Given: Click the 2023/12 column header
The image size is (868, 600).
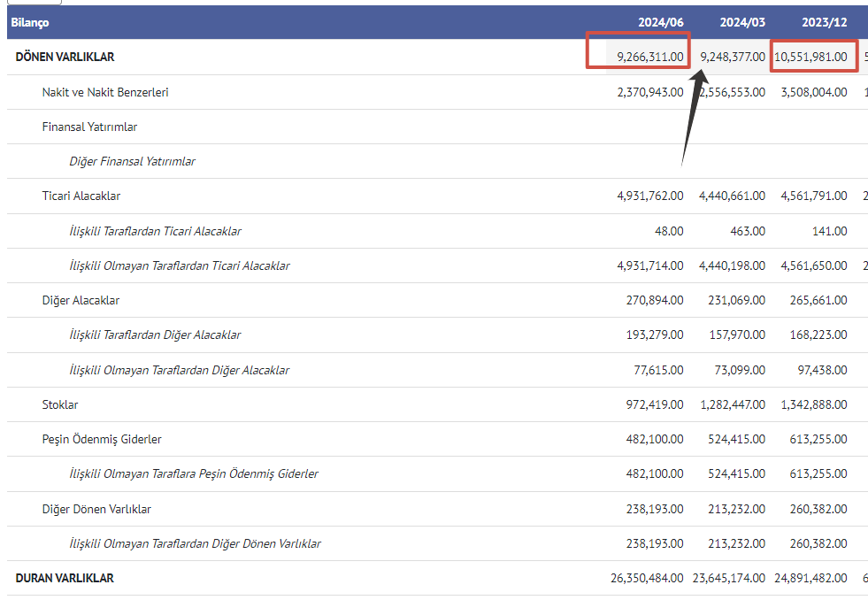Looking at the screenshot, I should point(824,22).
